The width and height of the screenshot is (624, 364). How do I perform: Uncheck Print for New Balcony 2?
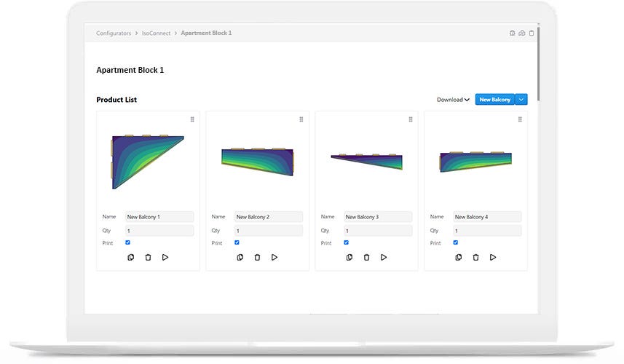[237, 242]
